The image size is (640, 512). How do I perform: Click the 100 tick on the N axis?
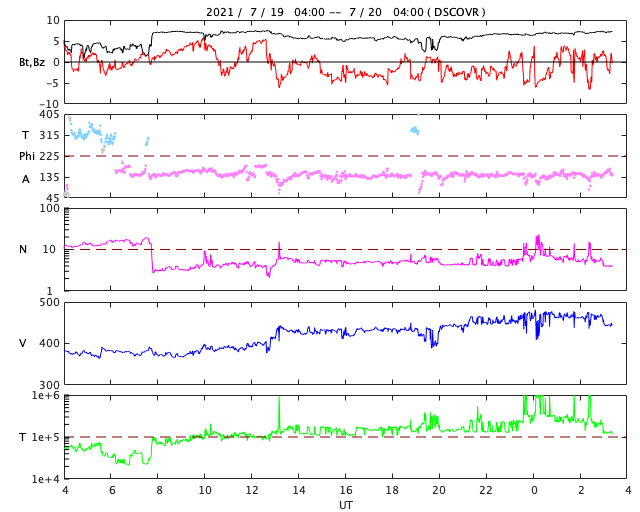[49, 208]
